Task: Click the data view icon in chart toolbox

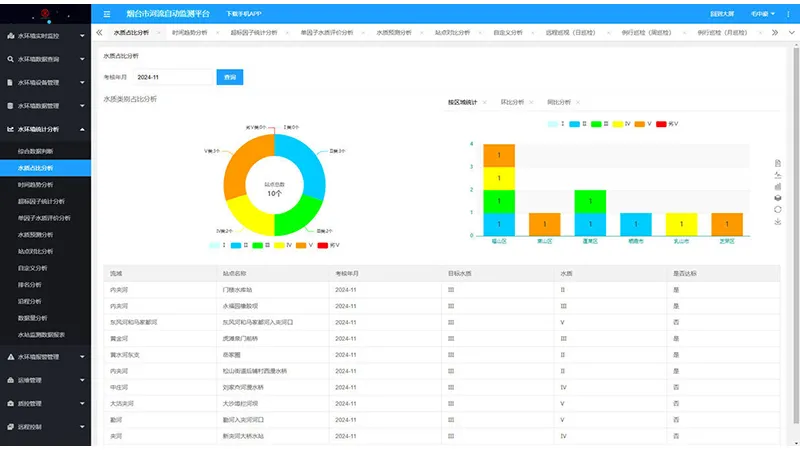Action: [778, 163]
